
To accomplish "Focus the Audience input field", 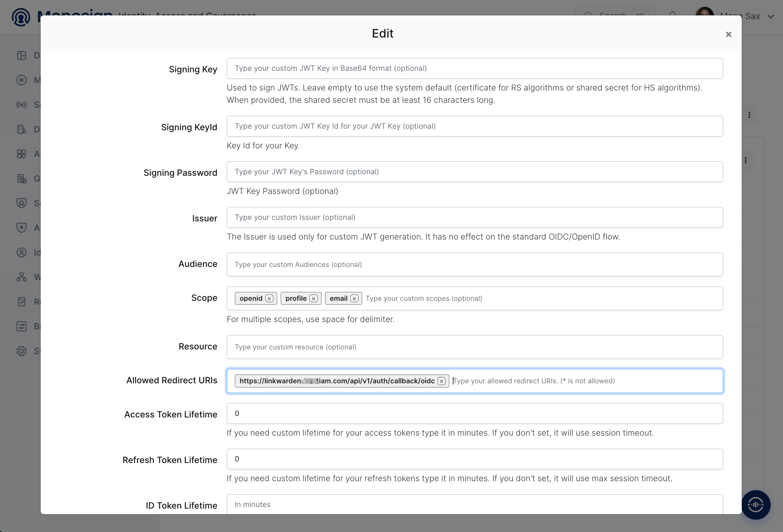I will (474, 264).
